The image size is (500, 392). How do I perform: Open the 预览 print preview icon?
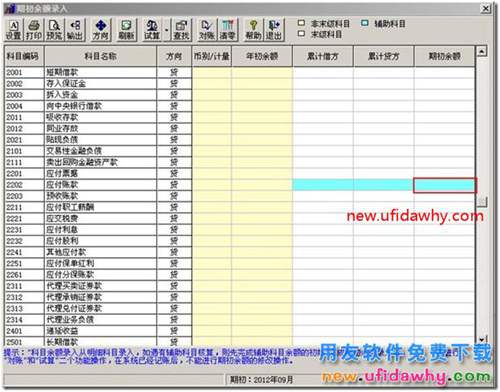(54, 30)
